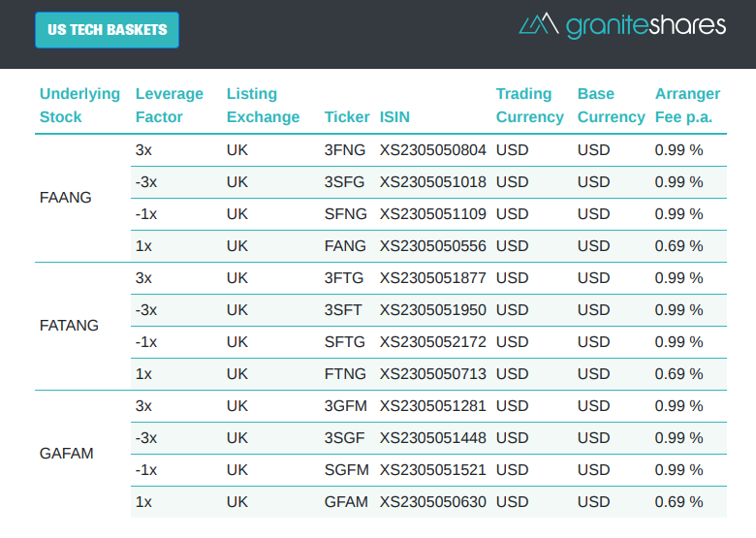Click the 3SFT ticker
The image size is (756, 538).
tap(344, 310)
